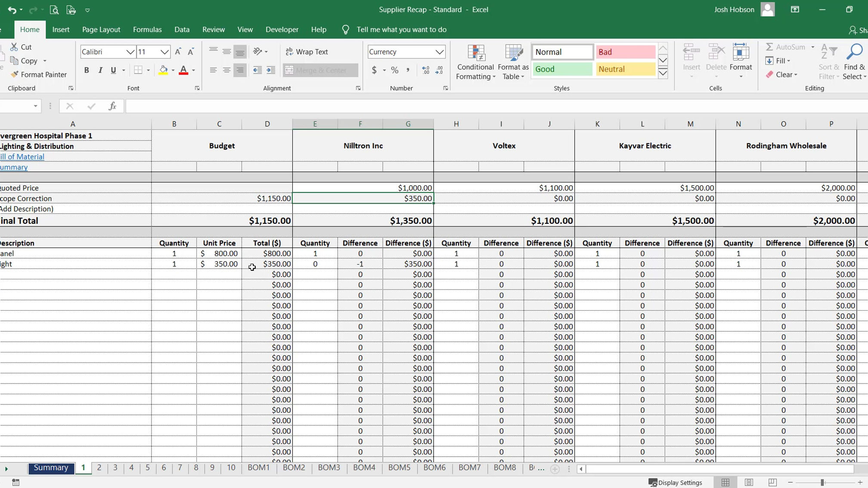Open the Name Box dropdown arrow
The width and height of the screenshot is (868, 488).
pos(35,106)
